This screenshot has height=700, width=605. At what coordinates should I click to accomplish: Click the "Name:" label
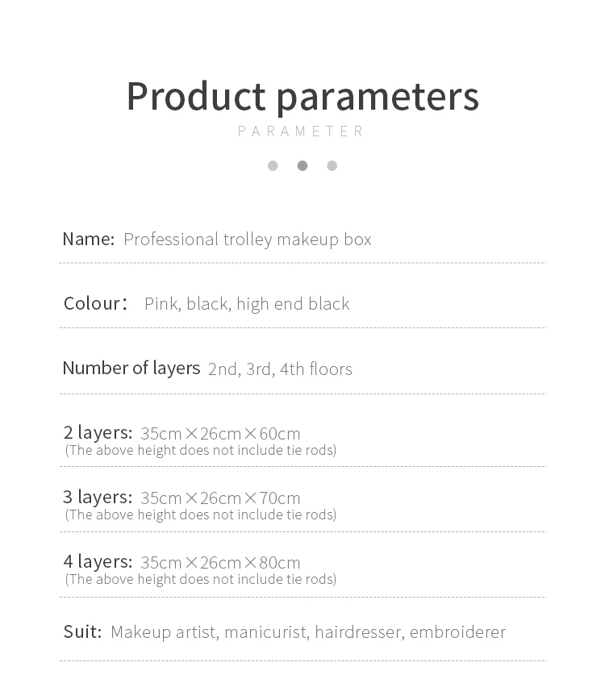89,240
